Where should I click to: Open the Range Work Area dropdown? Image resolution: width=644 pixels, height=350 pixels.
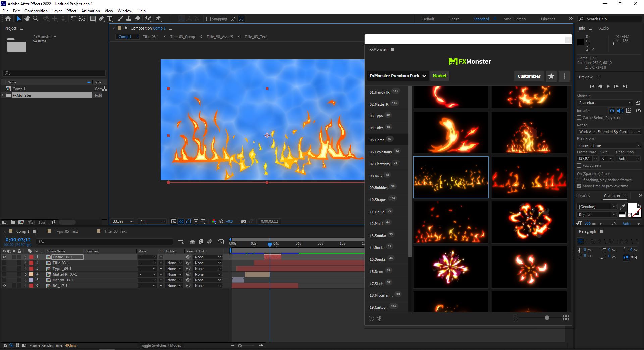coord(609,132)
